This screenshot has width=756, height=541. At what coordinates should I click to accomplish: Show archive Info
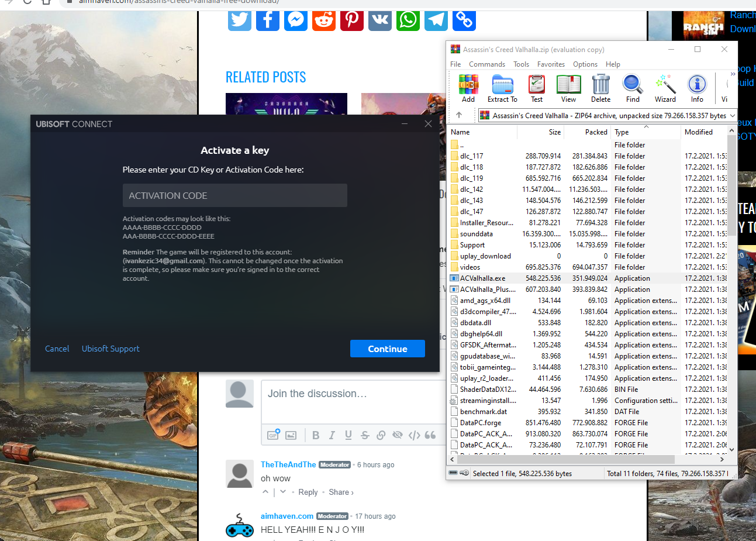point(697,89)
